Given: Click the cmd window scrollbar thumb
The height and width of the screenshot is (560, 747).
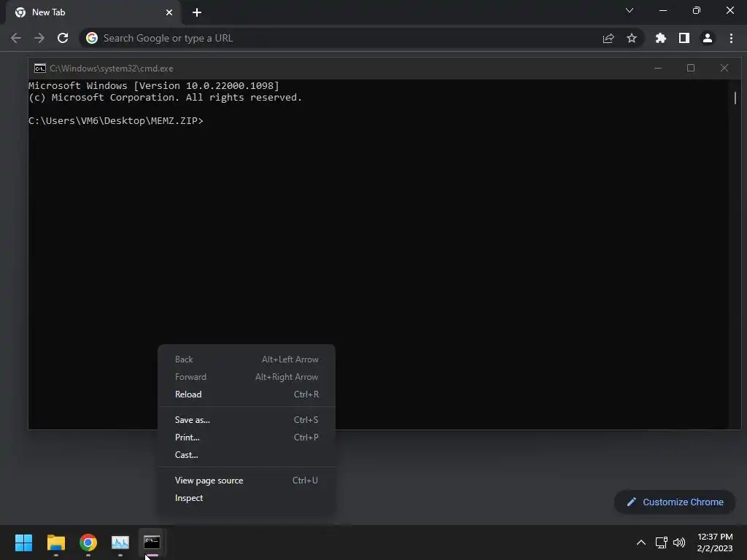Looking at the screenshot, I should [735, 98].
